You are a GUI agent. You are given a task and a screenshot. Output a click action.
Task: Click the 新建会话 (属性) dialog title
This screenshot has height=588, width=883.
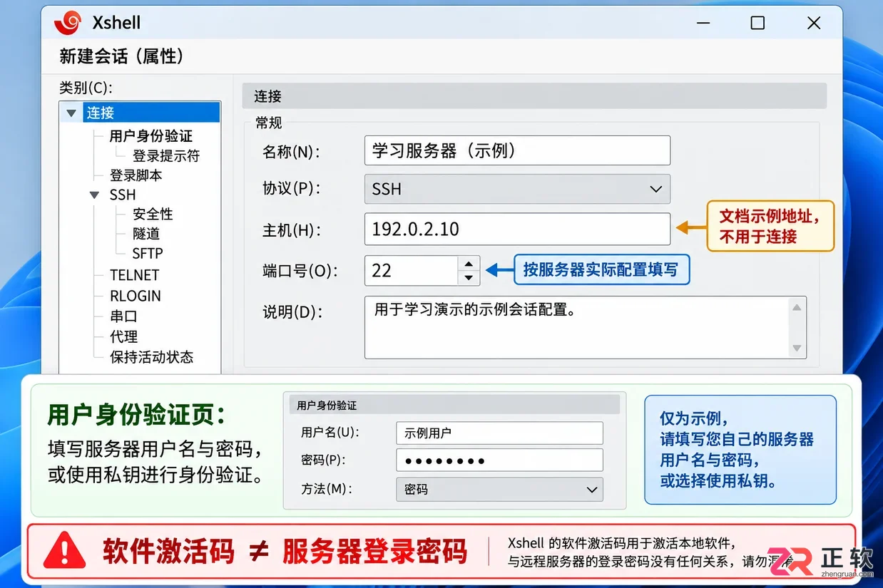[x=121, y=56]
